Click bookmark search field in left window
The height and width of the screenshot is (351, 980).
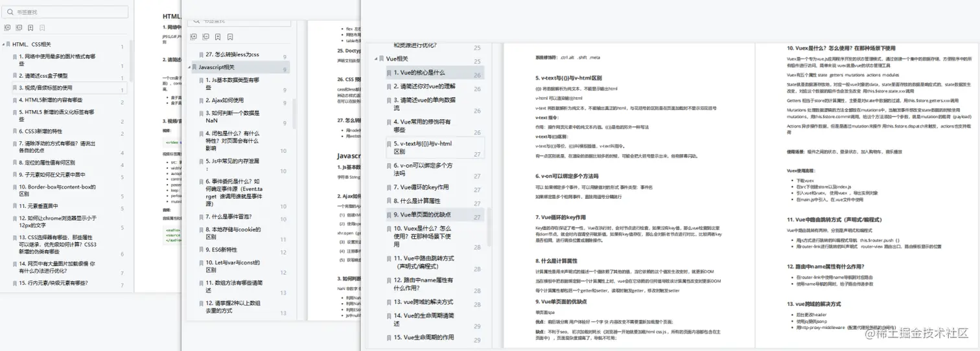tap(65, 12)
